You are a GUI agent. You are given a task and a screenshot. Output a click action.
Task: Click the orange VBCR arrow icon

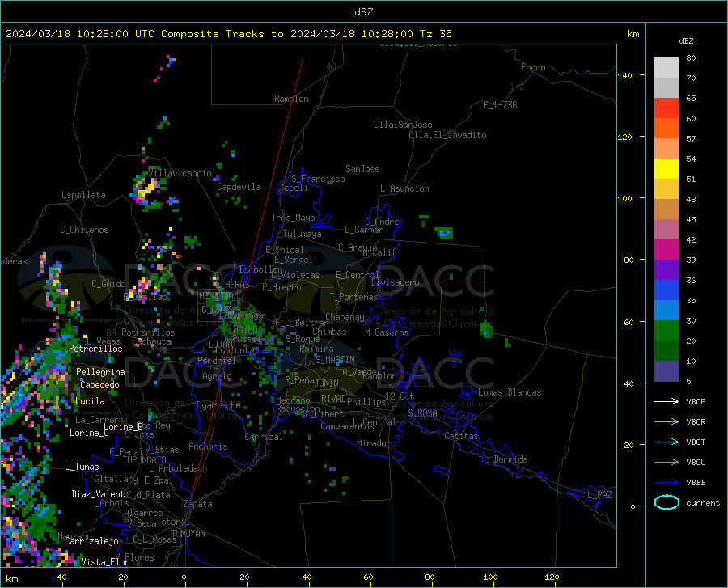(667, 421)
